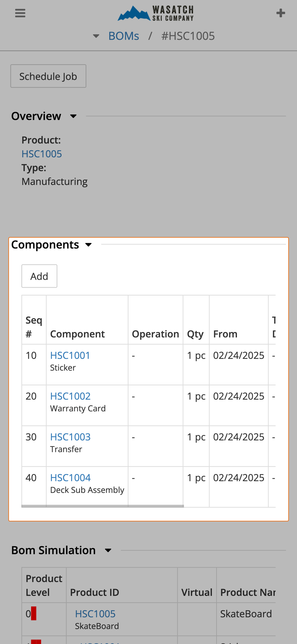Collapse the Bom Simulation section arrow
Screen dimensions: 297x644
[108, 550]
